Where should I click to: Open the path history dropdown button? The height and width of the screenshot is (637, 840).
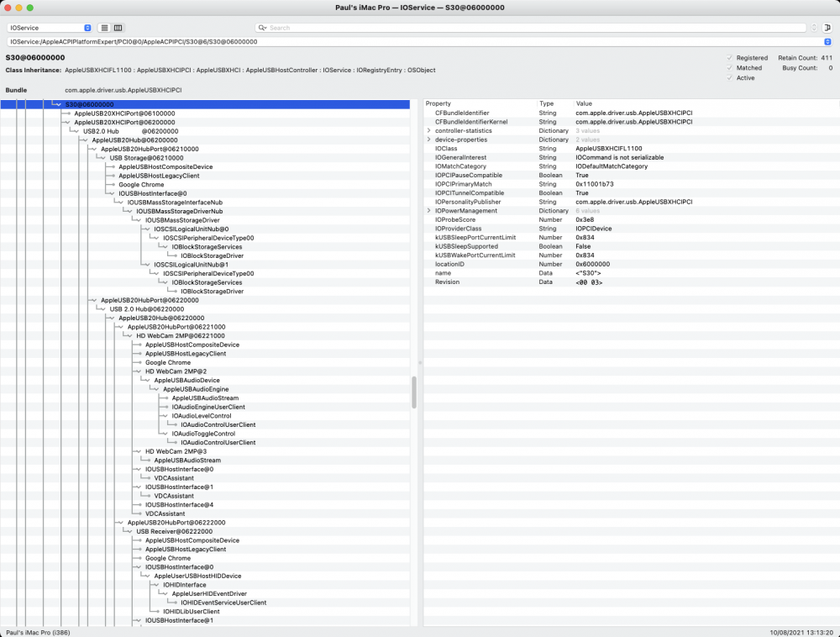(x=827, y=42)
